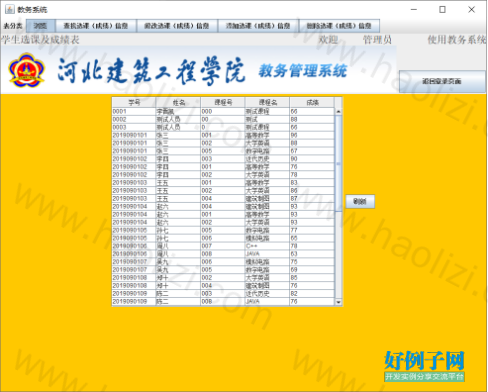This screenshot has width=488, height=392.
Task: Open the 浏览 tab
Action: click(x=41, y=26)
